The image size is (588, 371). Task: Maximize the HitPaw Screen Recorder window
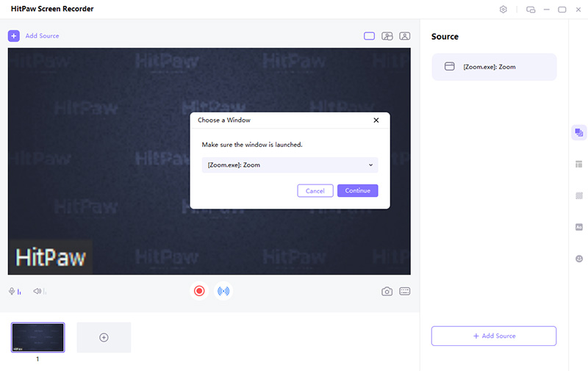(x=562, y=10)
